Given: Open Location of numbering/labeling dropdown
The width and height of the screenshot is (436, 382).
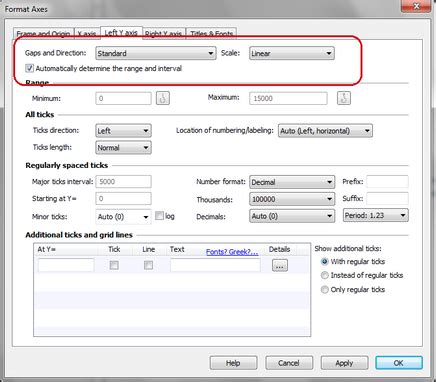Looking at the screenshot, I should point(325,131).
